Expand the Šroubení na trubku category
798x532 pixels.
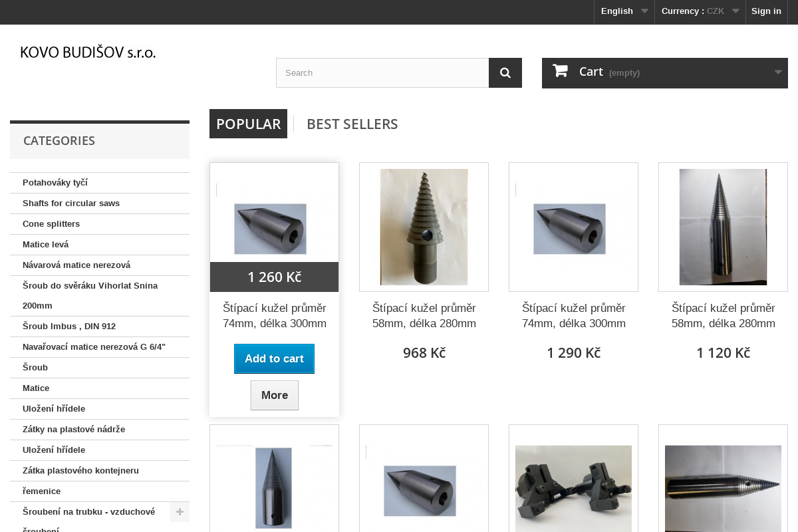180,512
